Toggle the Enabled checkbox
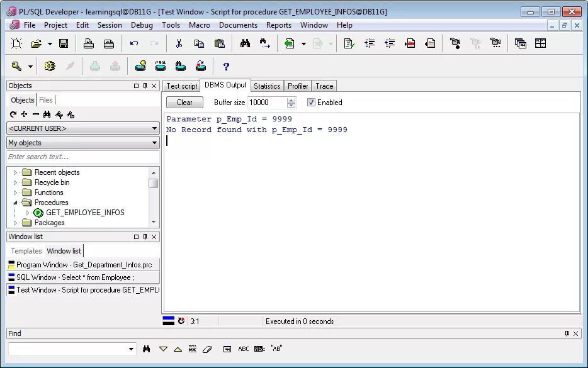Viewport: 588px width, 368px height. click(311, 103)
